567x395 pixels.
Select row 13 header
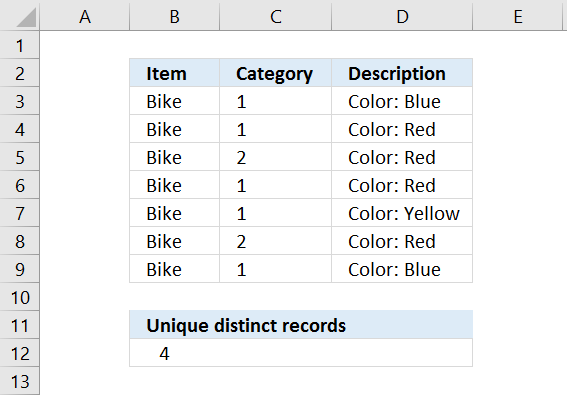point(20,381)
